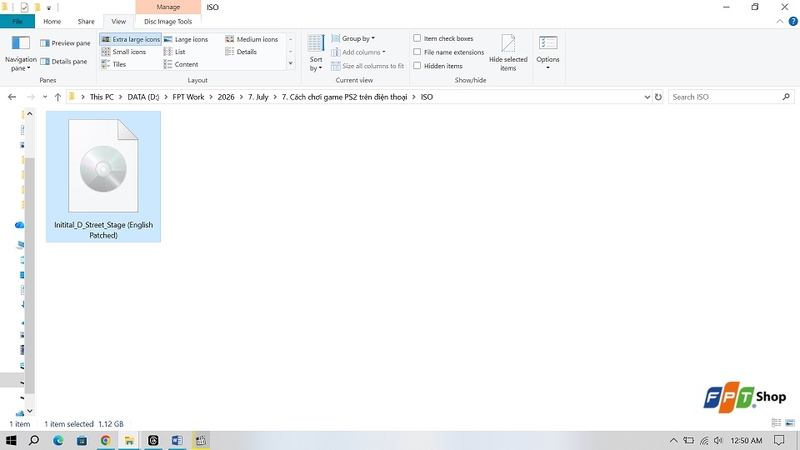Open the File tab
Screen dimensions: 800x450
click(x=17, y=21)
